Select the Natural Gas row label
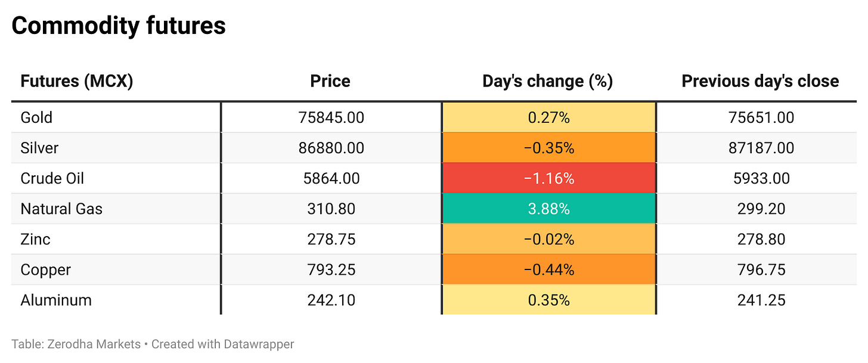 tap(61, 209)
